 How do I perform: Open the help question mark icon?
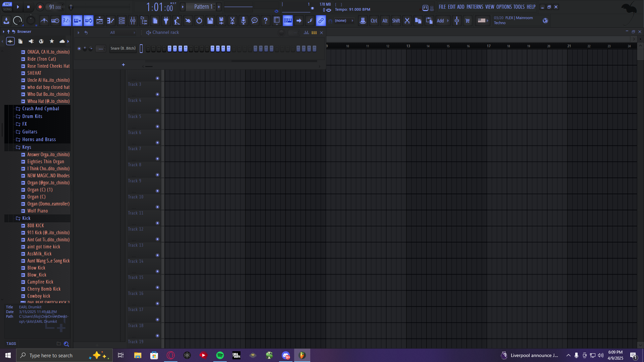coord(266,21)
